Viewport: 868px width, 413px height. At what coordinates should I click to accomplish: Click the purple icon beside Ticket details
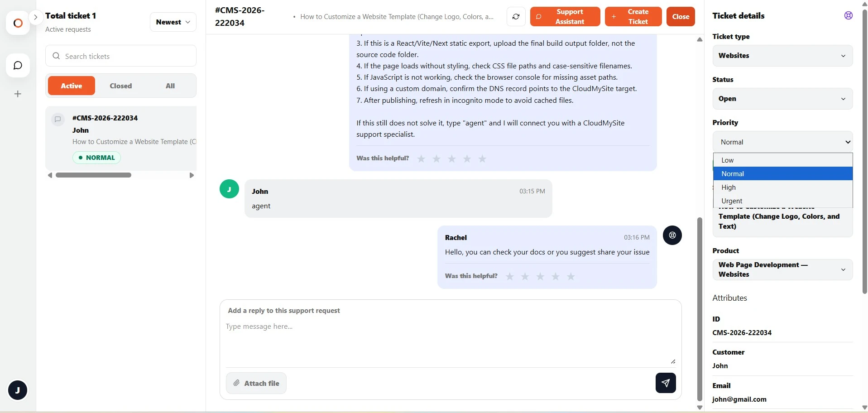point(848,16)
